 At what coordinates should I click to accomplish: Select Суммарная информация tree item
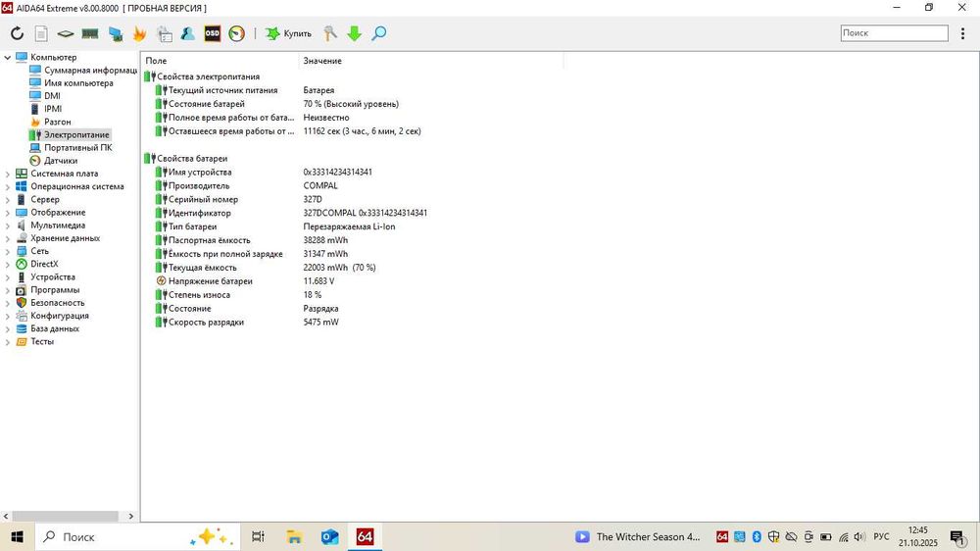pos(90,70)
